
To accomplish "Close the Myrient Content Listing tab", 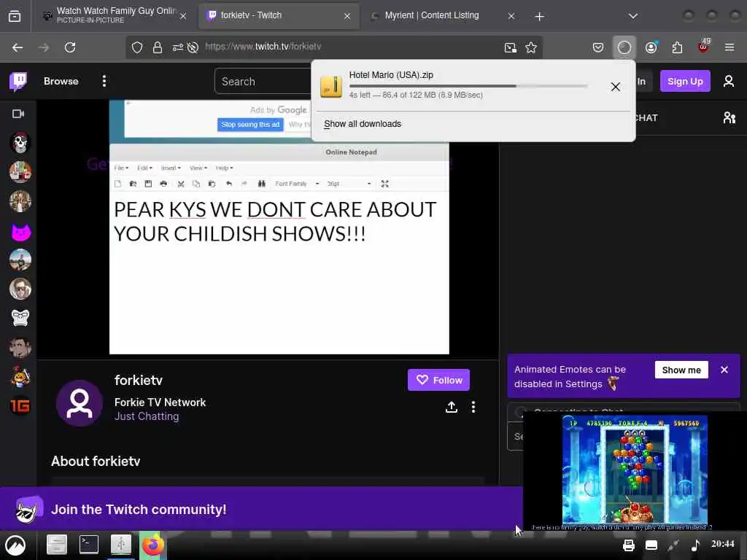I will tap(511, 16).
